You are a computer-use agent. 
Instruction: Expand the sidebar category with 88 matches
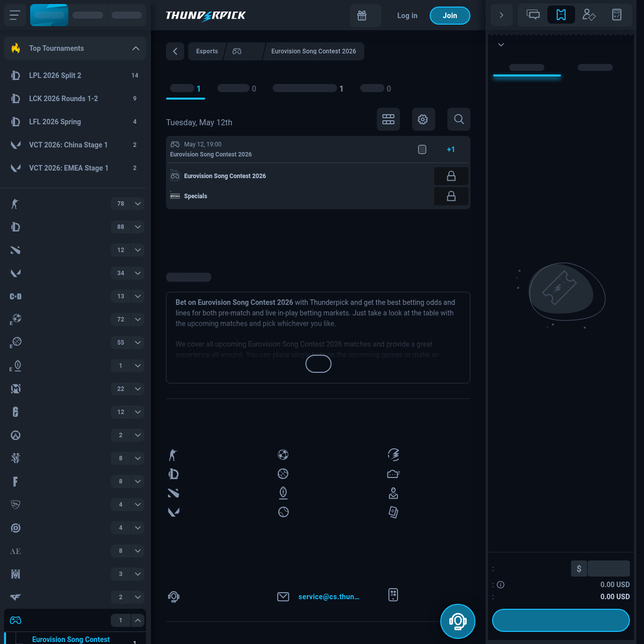pos(138,227)
